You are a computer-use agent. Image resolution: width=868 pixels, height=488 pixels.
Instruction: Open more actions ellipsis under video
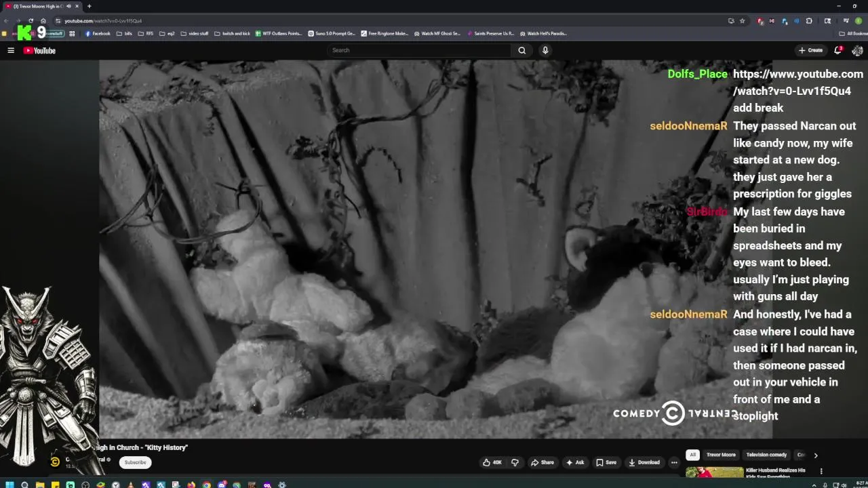[674, 462]
